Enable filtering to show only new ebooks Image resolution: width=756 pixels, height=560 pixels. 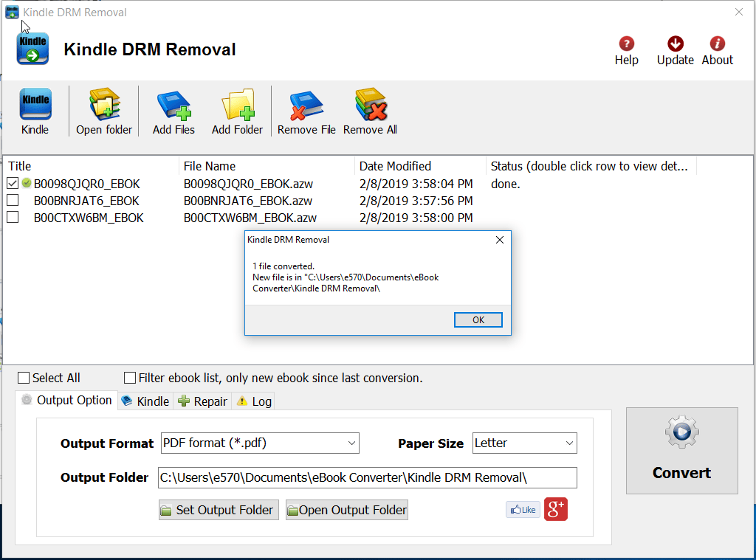click(130, 377)
